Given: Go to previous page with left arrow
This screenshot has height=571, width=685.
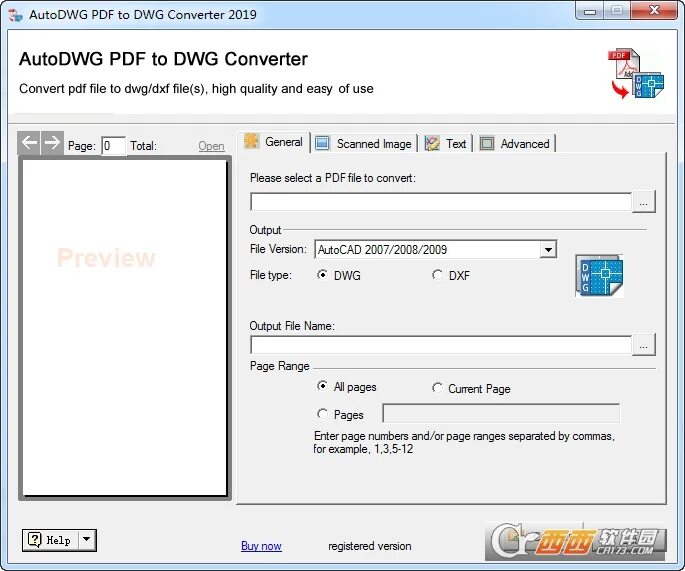Looking at the screenshot, I should coord(29,142).
